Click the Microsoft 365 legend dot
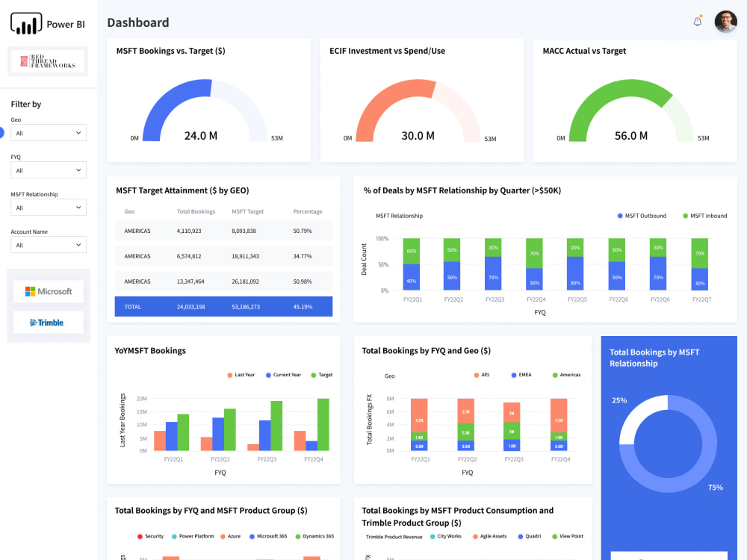The width and height of the screenshot is (747, 560). pyautogui.click(x=252, y=536)
